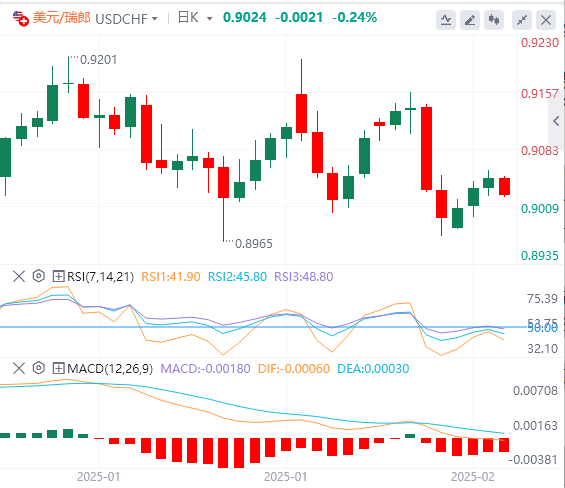This screenshot has height=488, width=565.
Task: Switch chart type via candlestick icon
Action: 494,20
